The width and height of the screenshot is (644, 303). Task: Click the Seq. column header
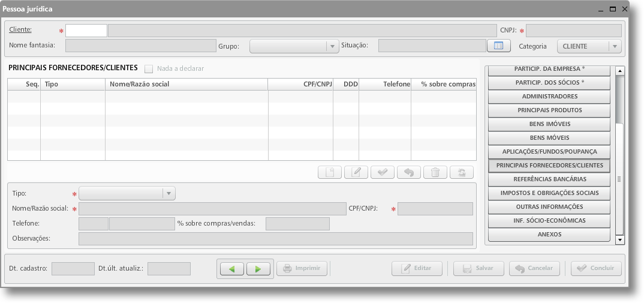click(x=24, y=84)
